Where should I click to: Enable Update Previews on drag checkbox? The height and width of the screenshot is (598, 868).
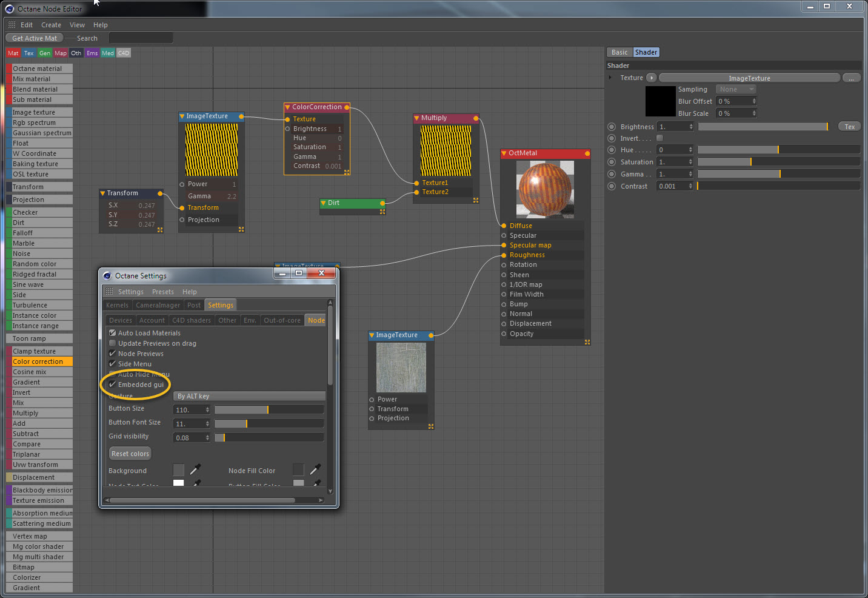(x=112, y=343)
